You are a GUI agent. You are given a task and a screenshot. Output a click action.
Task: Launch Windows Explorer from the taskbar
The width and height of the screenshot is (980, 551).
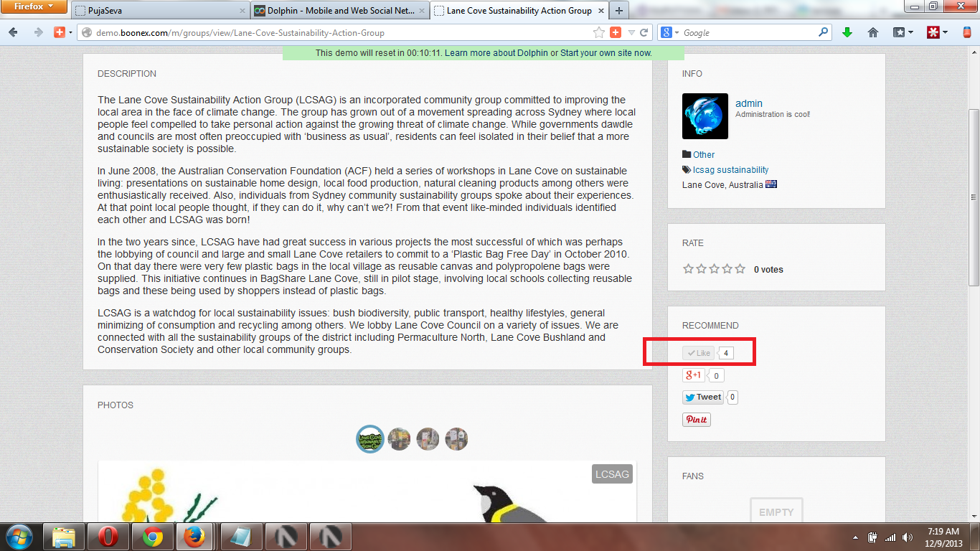point(65,537)
